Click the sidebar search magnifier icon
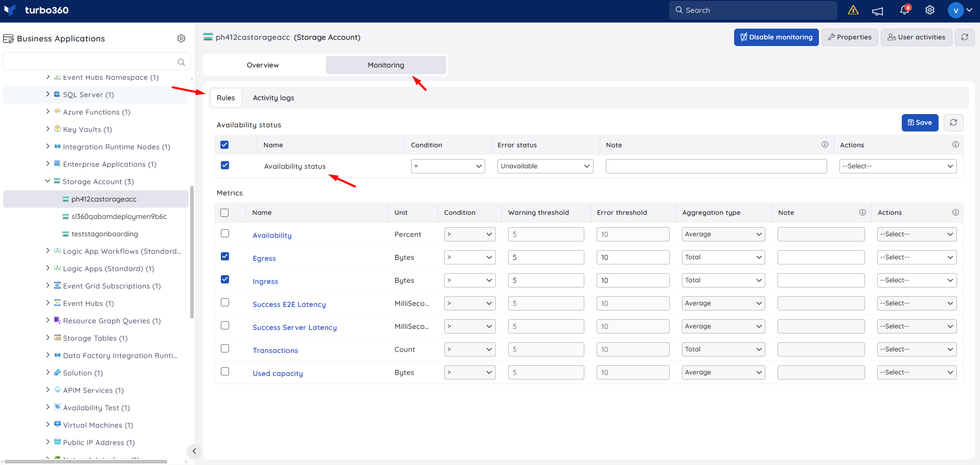 pyautogui.click(x=181, y=62)
